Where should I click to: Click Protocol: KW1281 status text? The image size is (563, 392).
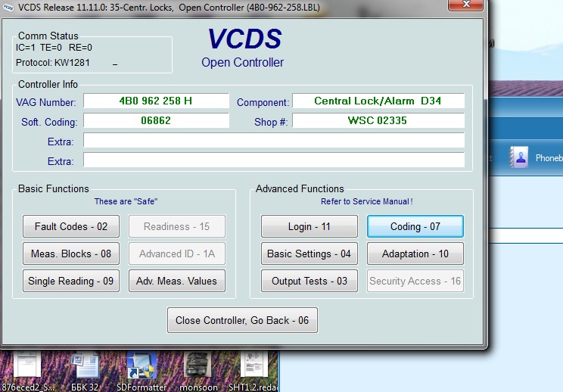(x=53, y=63)
